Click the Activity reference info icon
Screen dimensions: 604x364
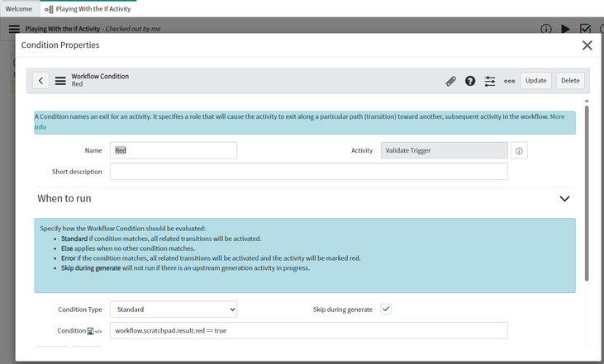click(x=519, y=150)
